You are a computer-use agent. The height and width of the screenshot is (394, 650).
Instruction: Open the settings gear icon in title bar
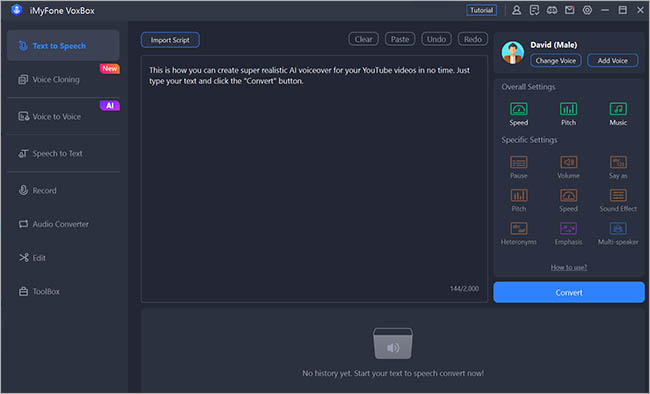pos(587,10)
